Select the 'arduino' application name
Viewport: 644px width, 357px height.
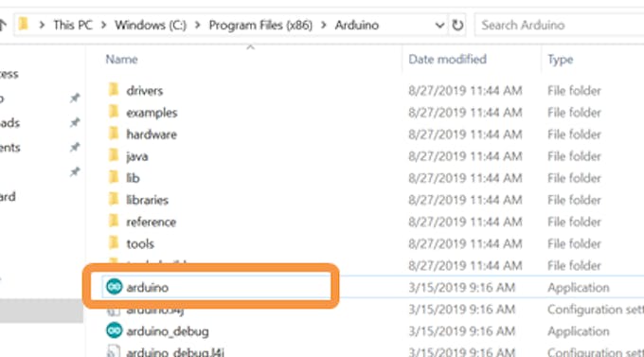pos(147,287)
